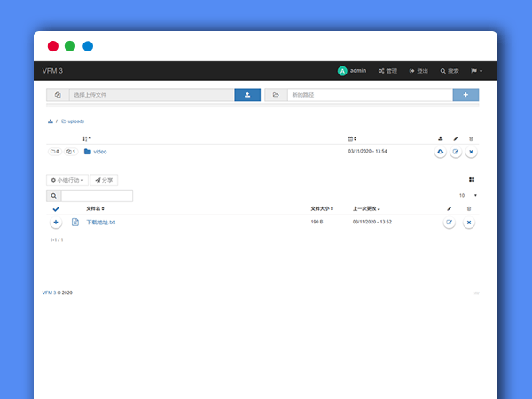Click the 新的路径 new folder input
This screenshot has width=532, height=399.
tap(370, 95)
